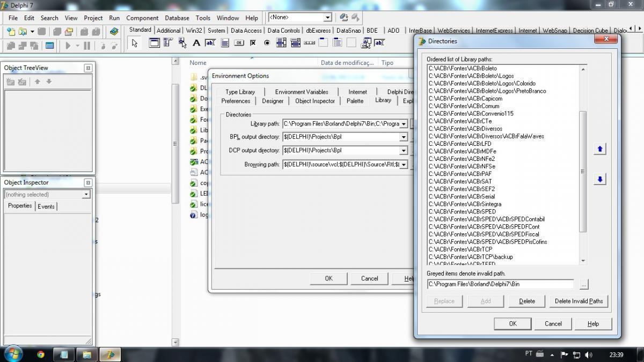Select the RadioGroup component icon
Screen dimensions: 644x362
338,43
